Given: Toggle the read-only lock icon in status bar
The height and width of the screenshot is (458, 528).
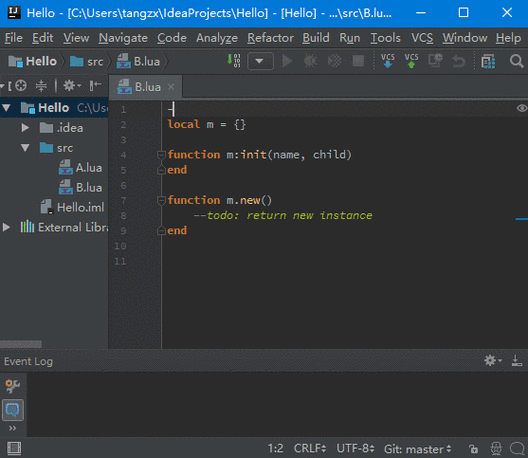Looking at the screenshot, I should (473, 449).
